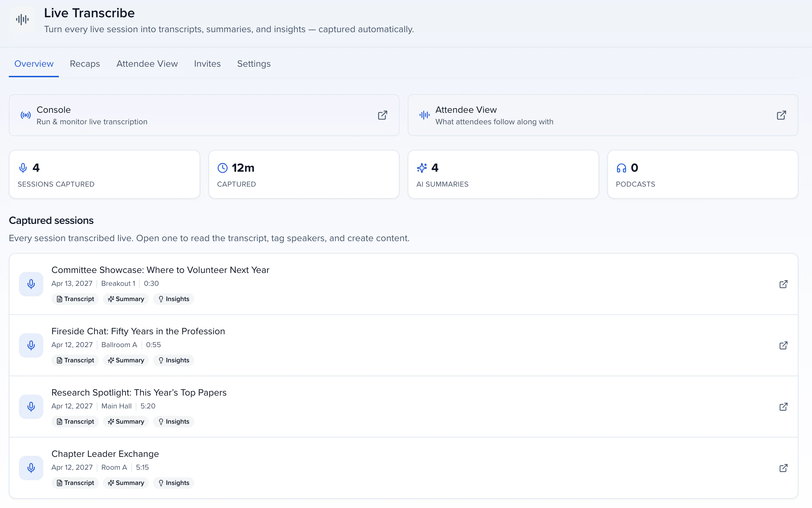The width and height of the screenshot is (812, 508).
Task: Click the AI SUMMARIES stat card label
Action: pyautogui.click(x=443, y=184)
